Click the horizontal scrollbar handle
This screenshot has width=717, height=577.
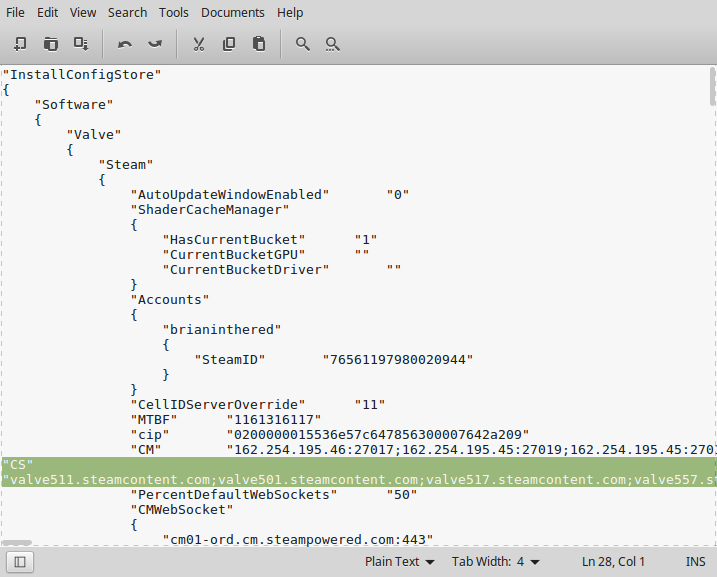[16, 543]
